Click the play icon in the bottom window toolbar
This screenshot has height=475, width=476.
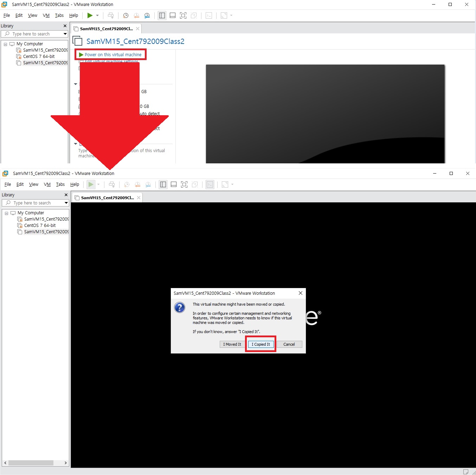[x=91, y=184]
